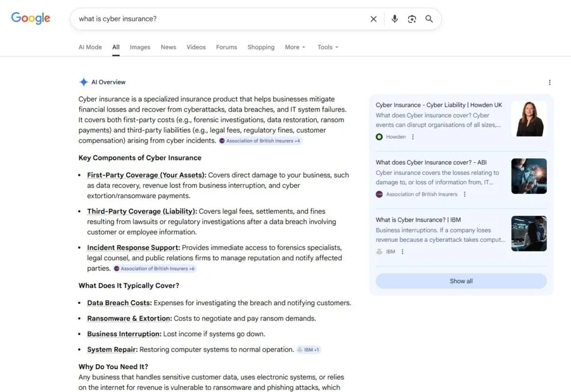Click the IBM favicon on the third card
Screen dimensions: 571x392
[379, 252]
